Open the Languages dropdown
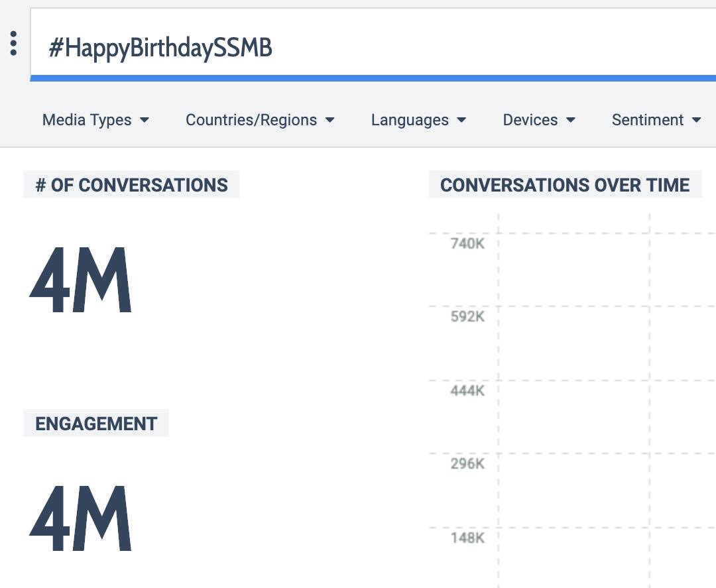 point(418,120)
